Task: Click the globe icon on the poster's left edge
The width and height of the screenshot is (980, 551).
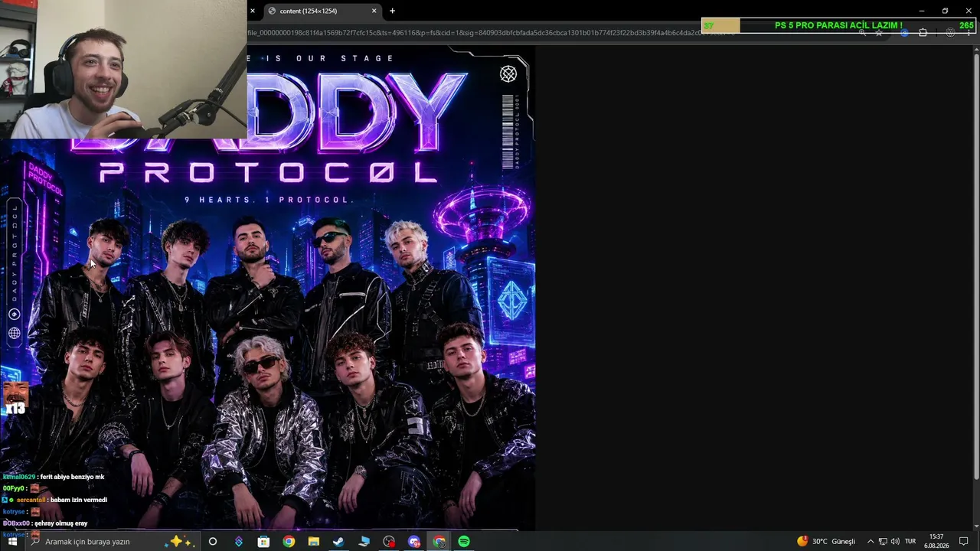Action: (14, 333)
